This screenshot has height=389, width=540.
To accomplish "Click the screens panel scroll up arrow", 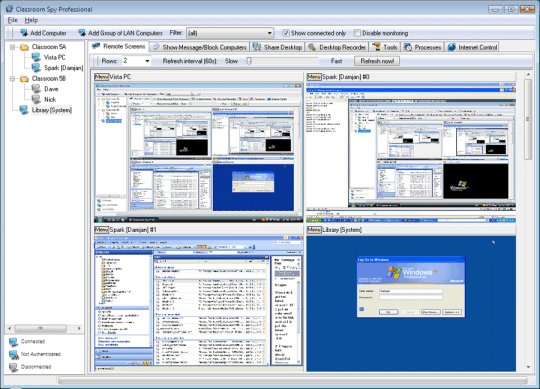I will [x=528, y=75].
